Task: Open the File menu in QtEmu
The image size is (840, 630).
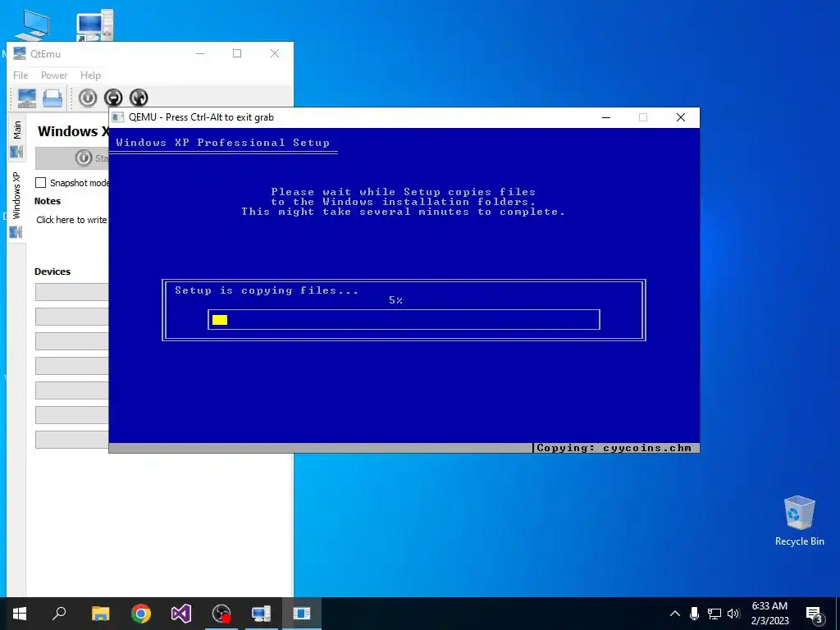Action: (x=21, y=75)
